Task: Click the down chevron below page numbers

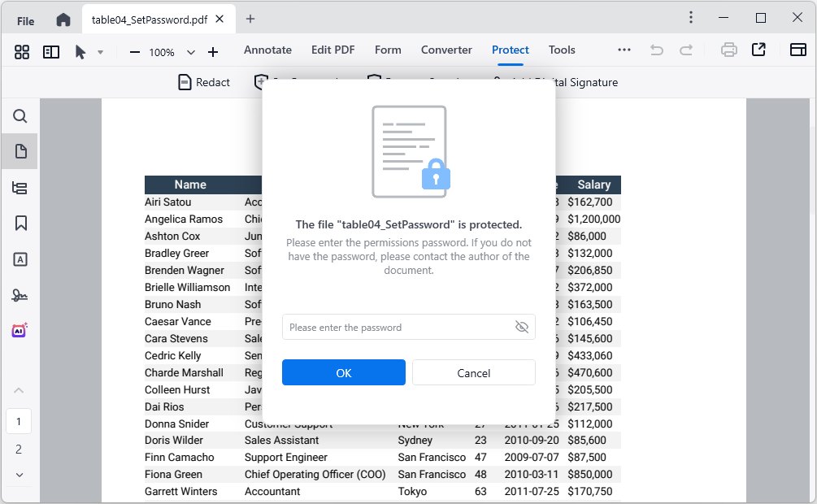Action: [x=19, y=475]
